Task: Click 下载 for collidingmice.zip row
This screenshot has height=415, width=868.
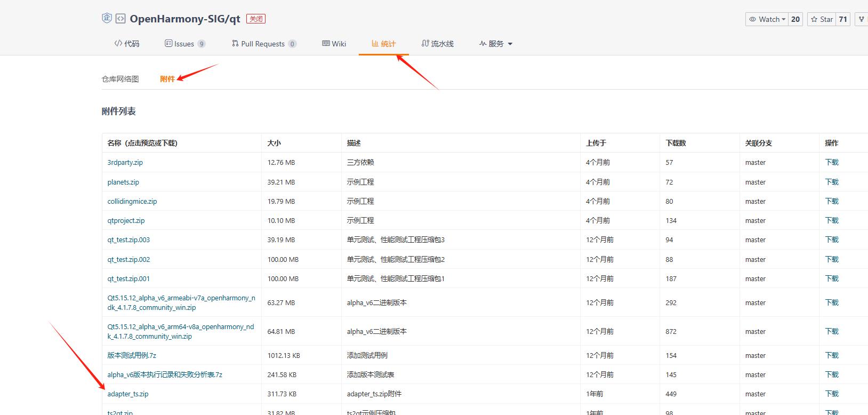Action: 832,201
